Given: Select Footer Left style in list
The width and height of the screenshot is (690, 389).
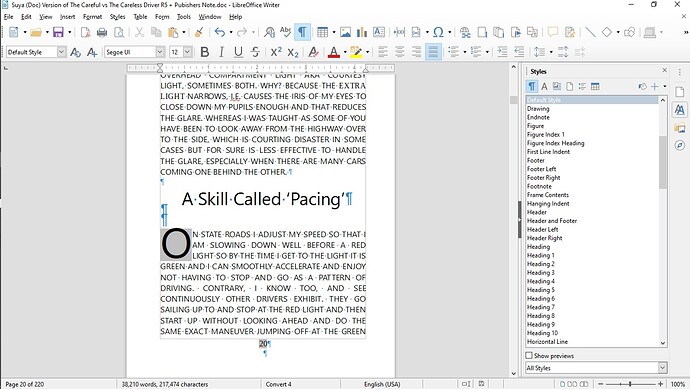Looking at the screenshot, I should (541, 169).
